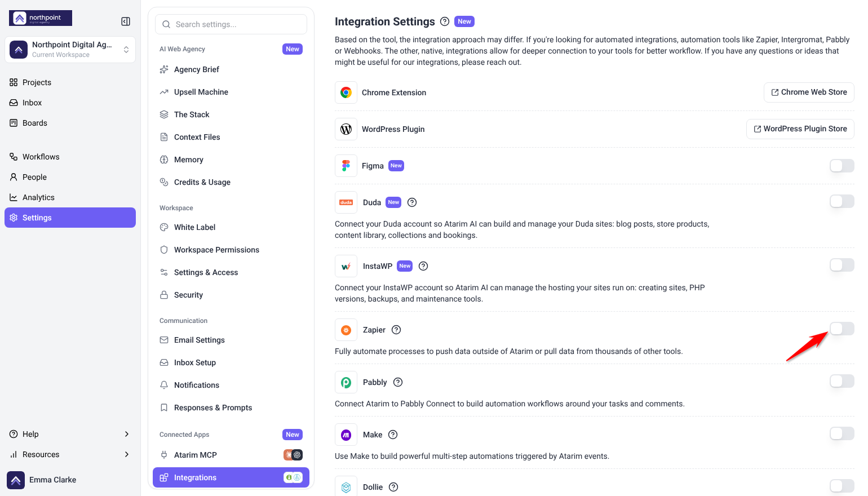Click the help icon beside Integration Settings
Screen dimensions: 868x496
tap(445, 21)
